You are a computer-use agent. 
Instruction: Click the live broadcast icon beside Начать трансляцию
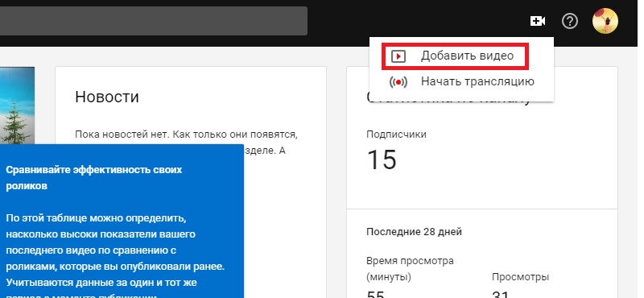(398, 82)
